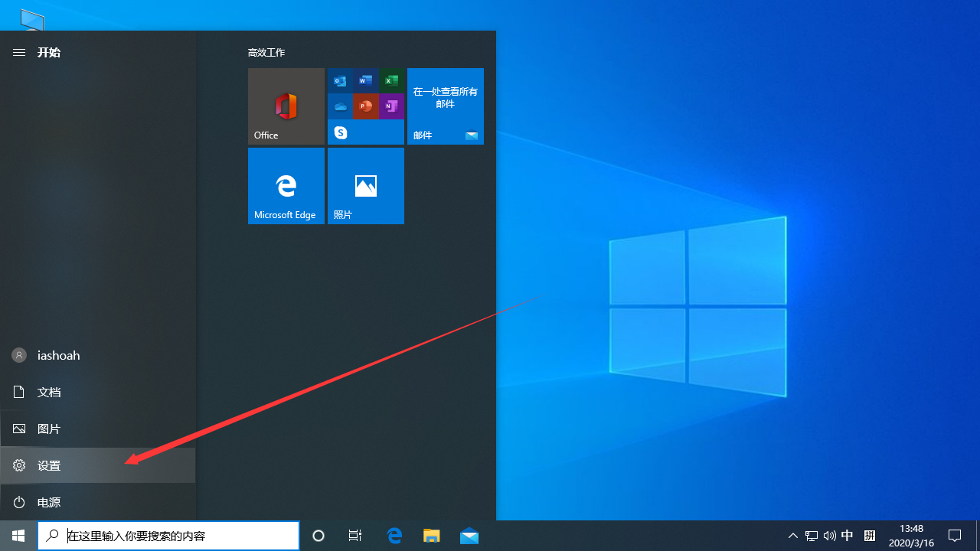
Task: Open PowerPoint from the tile group
Action: click(x=365, y=106)
